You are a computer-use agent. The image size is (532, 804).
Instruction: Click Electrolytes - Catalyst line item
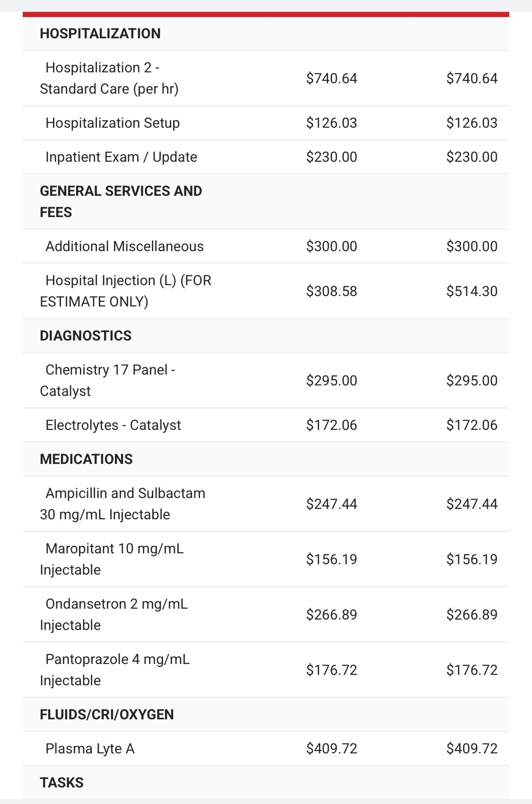point(266,425)
